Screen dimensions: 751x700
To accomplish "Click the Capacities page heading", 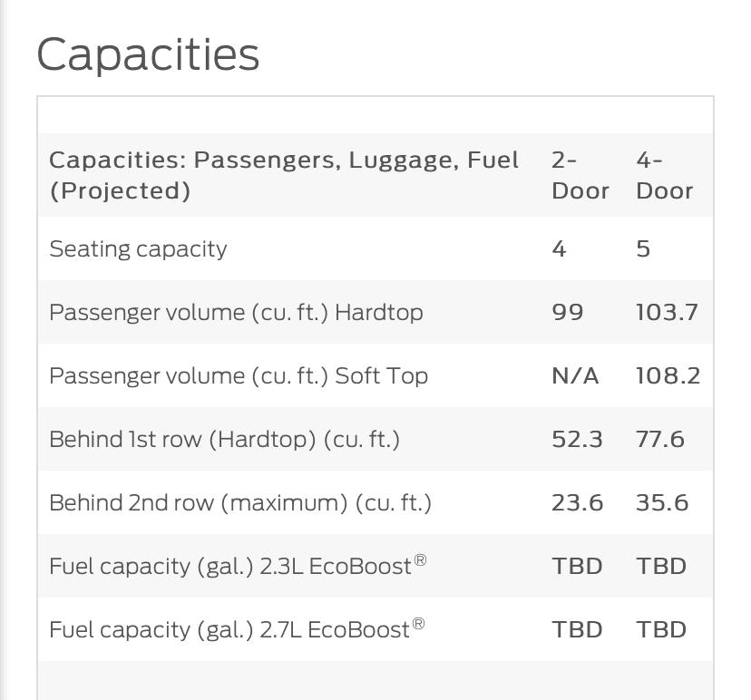I will tap(148, 55).
